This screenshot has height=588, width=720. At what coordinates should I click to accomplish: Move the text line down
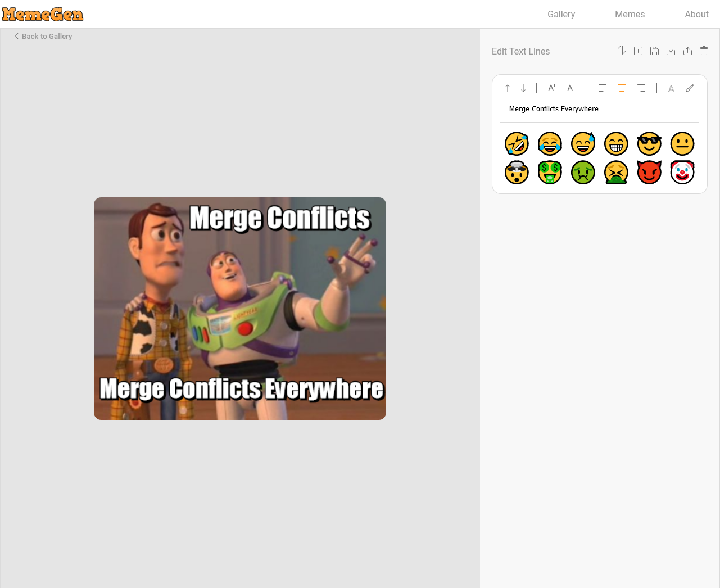pyautogui.click(x=523, y=88)
